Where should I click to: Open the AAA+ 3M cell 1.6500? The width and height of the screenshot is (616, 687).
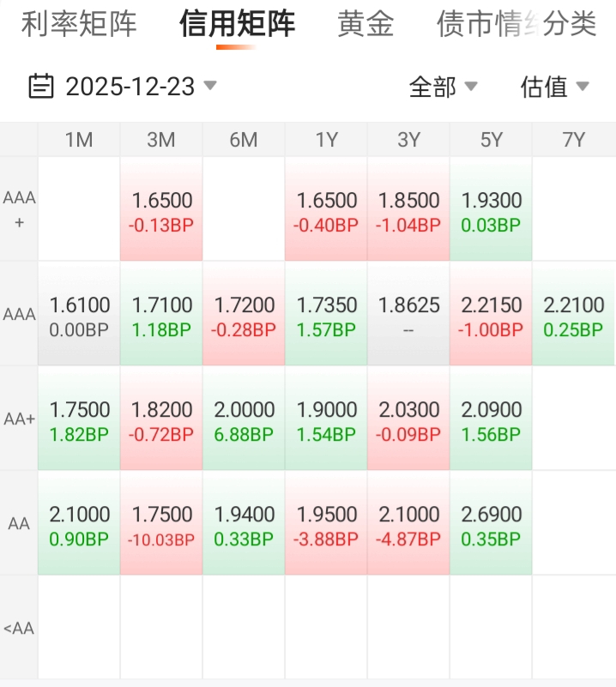click(161, 210)
